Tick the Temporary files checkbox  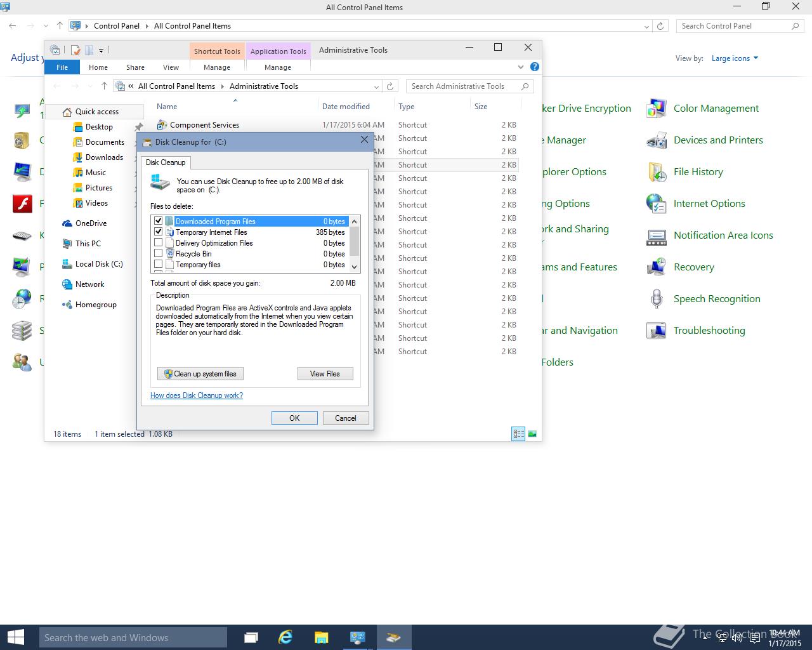tap(159, 264)
